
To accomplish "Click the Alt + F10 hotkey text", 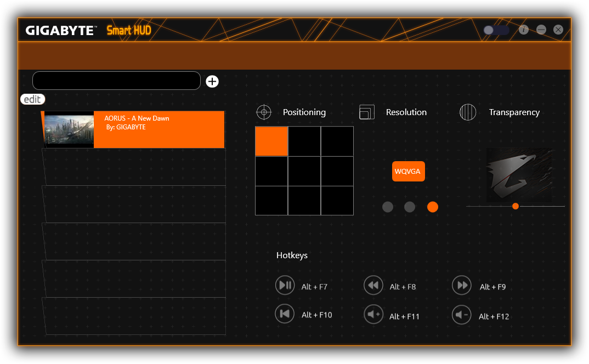I will click(316, 315).
